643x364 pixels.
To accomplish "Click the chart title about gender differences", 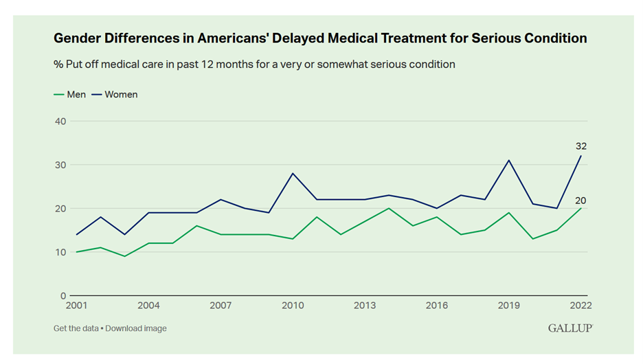I will click(320, 38).
